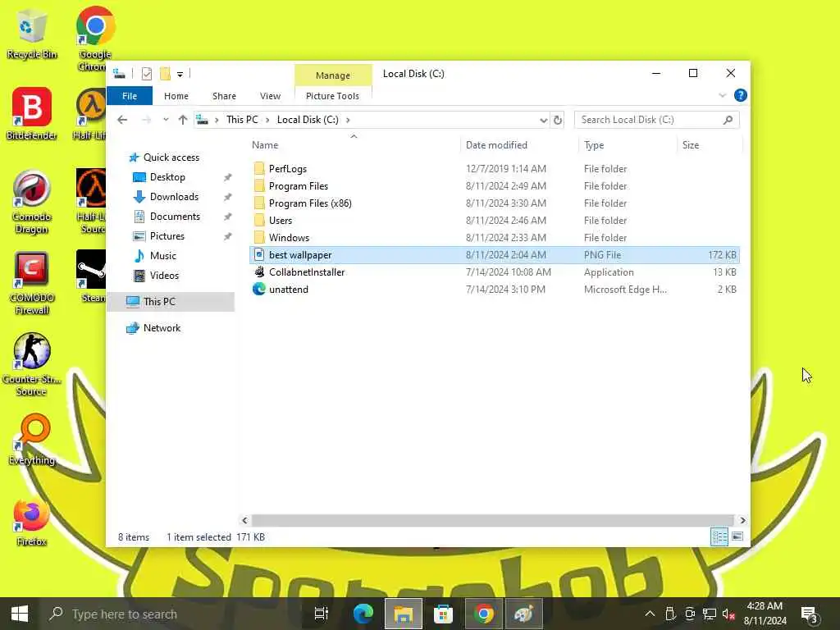Viewport: 840px width, 630px height.
Task: Open the Picture Tools tab
Action: point(332,96)
